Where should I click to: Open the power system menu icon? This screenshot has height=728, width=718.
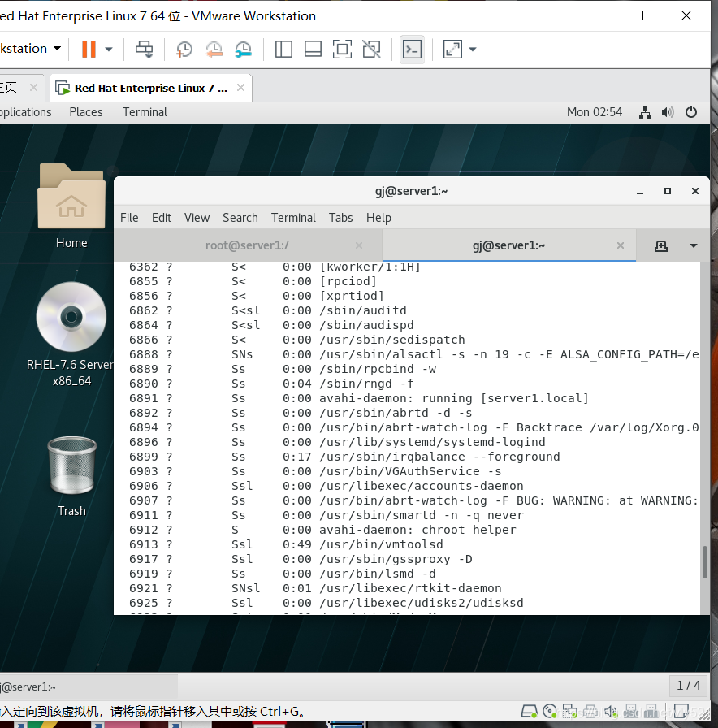[x=691, y=112]
